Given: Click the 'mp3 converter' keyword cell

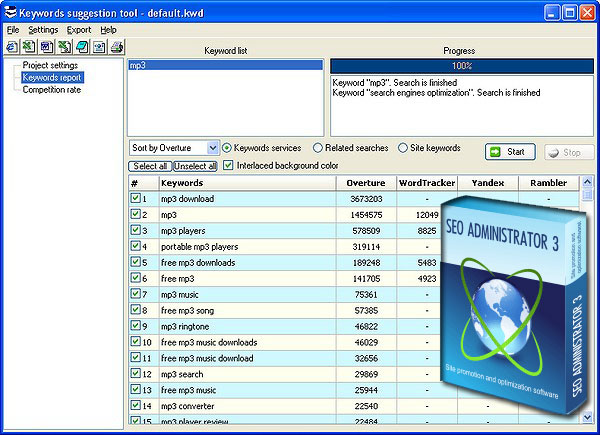Looking at the screenshot, I should click(248, 406).
